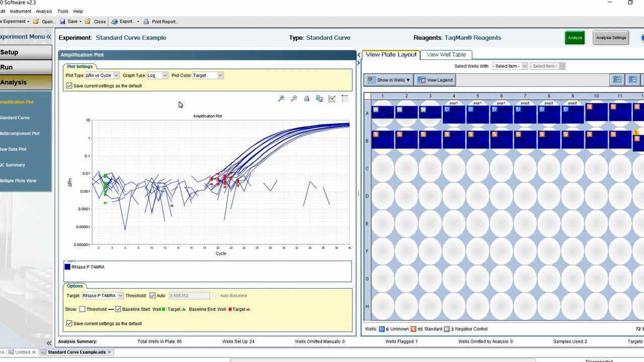Click the plot properties chart icon
Screen dimensions: 644x362
point(332,99)
